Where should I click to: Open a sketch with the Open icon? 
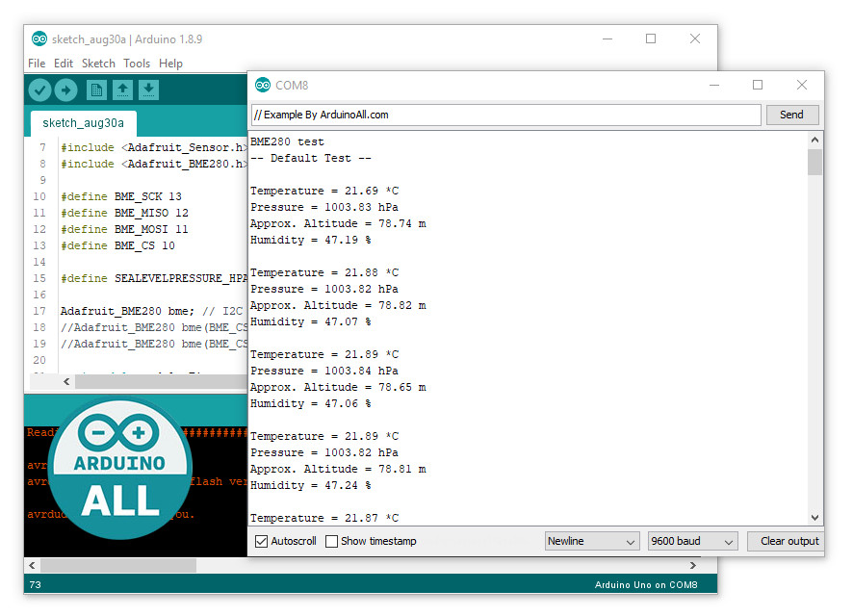click(122, 90)
